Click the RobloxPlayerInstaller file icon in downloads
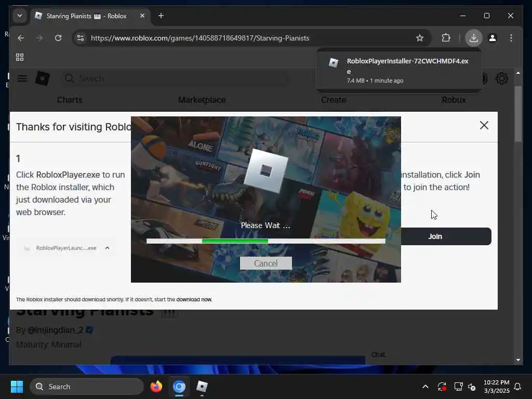 (334, 63)
